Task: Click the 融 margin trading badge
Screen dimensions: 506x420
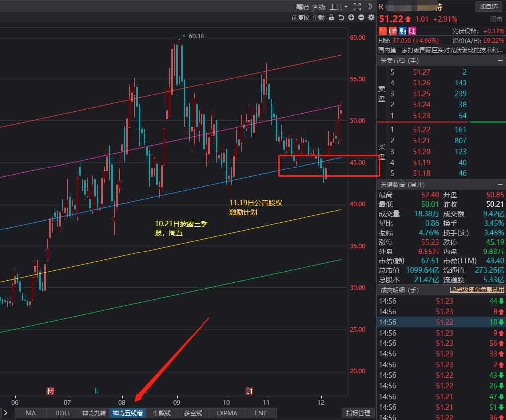Action: [x=402, y=31]
